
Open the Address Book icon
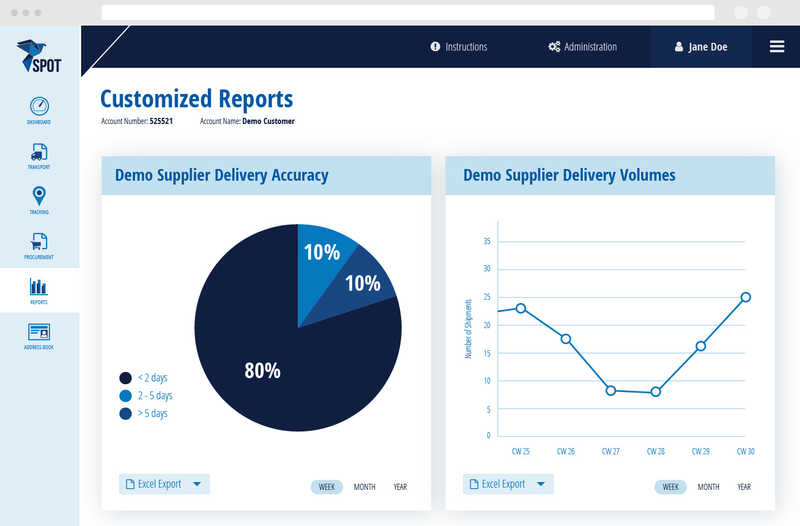point(39,332)
